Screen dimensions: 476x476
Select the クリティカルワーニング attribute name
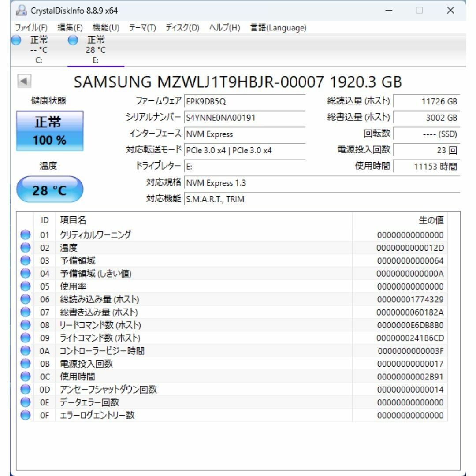(x=95, y=234)
